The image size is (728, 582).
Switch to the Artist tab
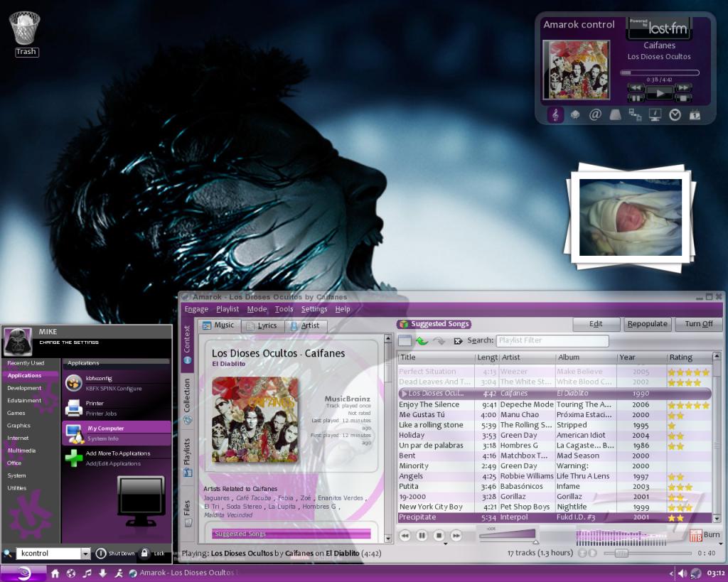coord(306,325)
